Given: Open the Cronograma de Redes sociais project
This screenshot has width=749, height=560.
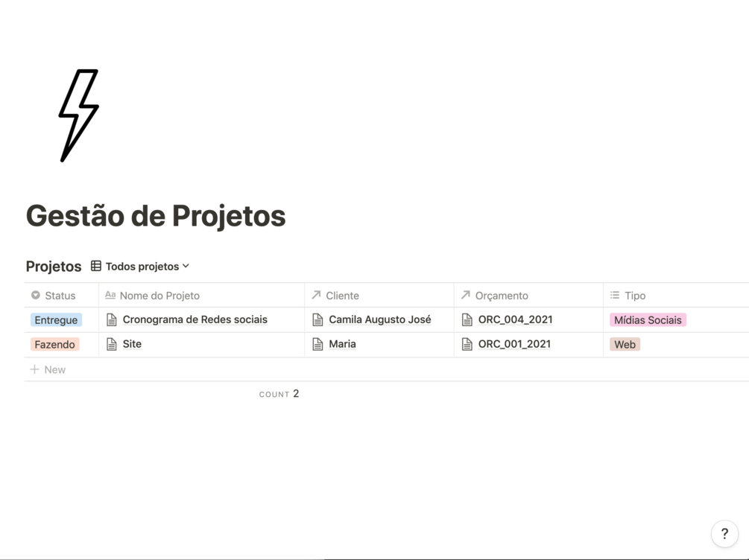Looking at the screenshot, I should tap(195, 319).
